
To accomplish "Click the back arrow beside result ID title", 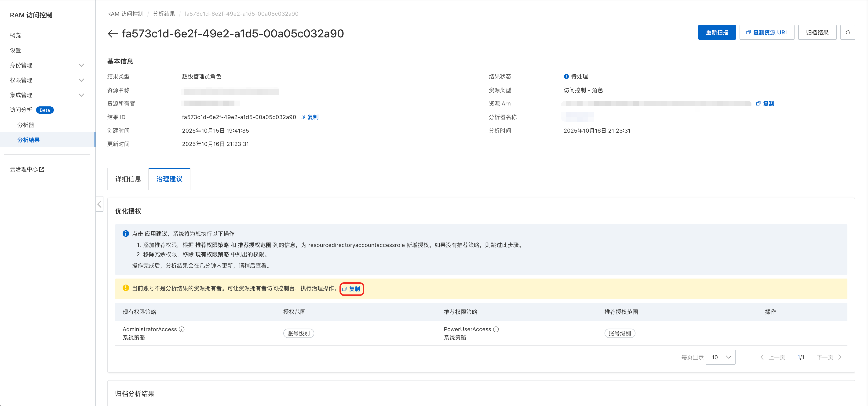I will pyautogui.click(x=112, y=34).
